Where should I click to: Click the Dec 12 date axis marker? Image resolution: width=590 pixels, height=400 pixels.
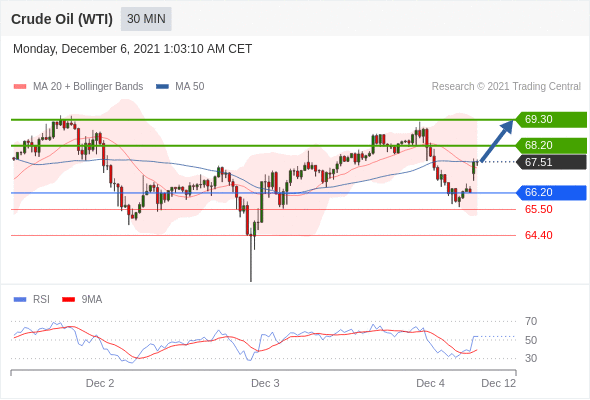pyautogui.click(x=499, y=383)
